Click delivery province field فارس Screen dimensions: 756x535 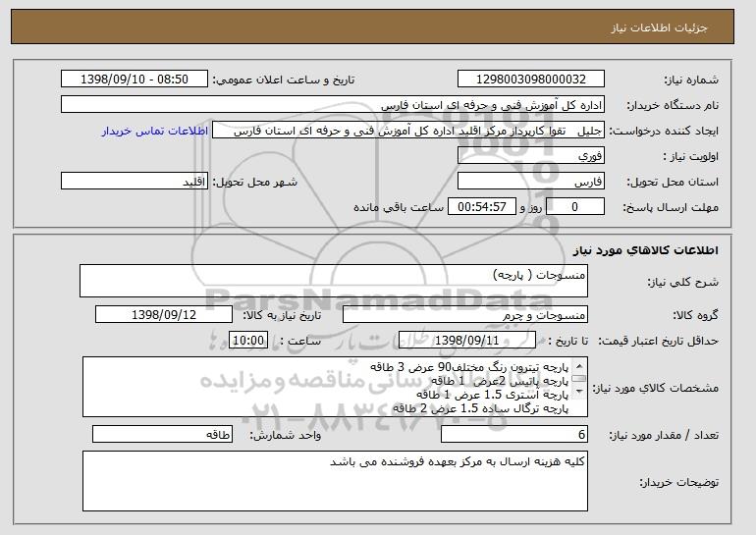click(531, 182)
